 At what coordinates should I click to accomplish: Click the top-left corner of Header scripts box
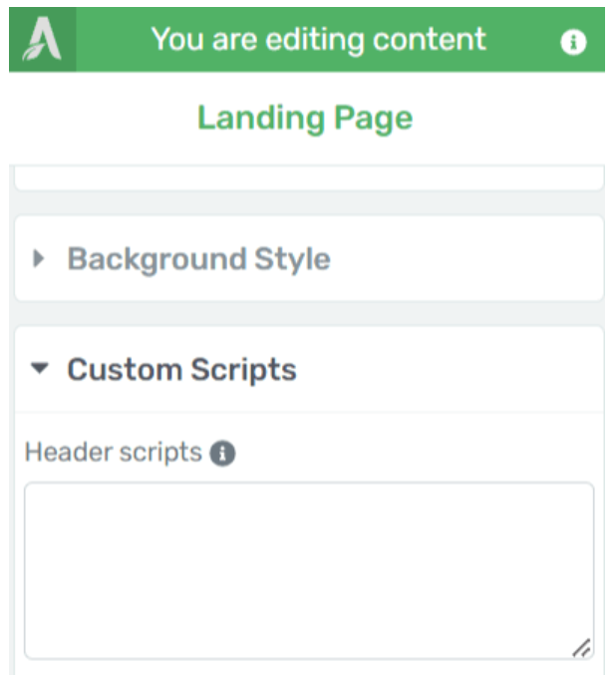[x=32, y=491]
